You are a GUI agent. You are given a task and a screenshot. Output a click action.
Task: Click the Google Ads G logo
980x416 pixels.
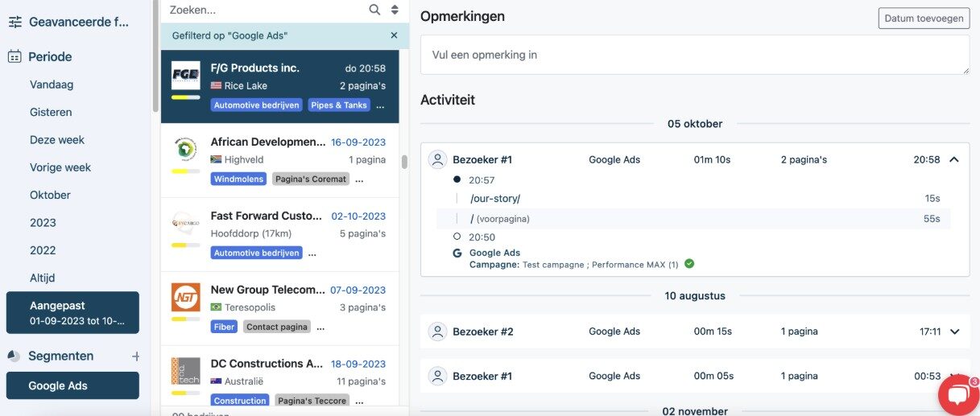[457, 253]
